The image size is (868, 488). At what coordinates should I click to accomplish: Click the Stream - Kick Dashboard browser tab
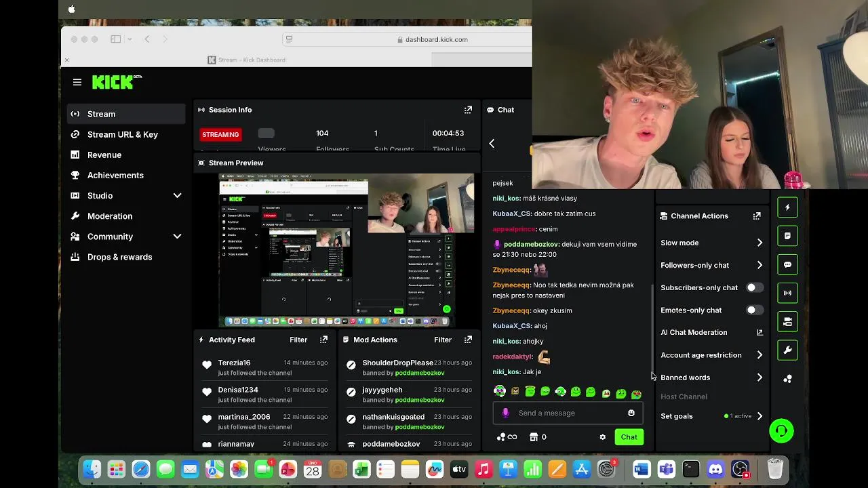[246, 60]
